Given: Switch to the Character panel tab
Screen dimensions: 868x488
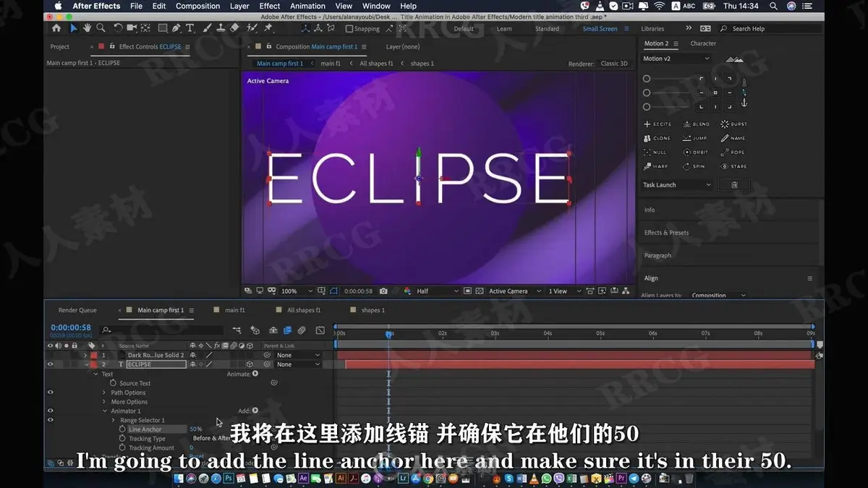Looking at the screenshot, I should [703, 43].
